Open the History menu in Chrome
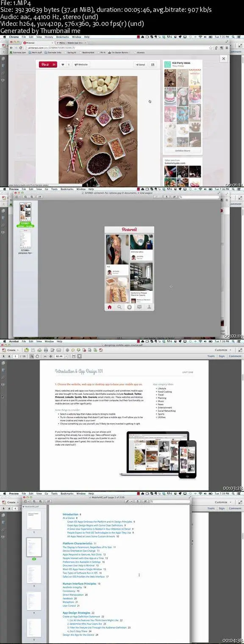The width and height of the screenshot is (244, 644). pyautogui.click(x=49, y=37)
